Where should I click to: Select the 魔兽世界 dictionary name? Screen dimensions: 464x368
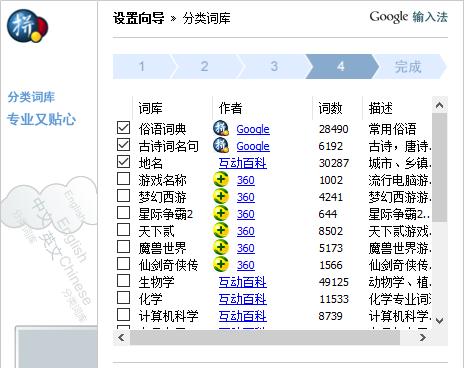click(x=162, y=248)
